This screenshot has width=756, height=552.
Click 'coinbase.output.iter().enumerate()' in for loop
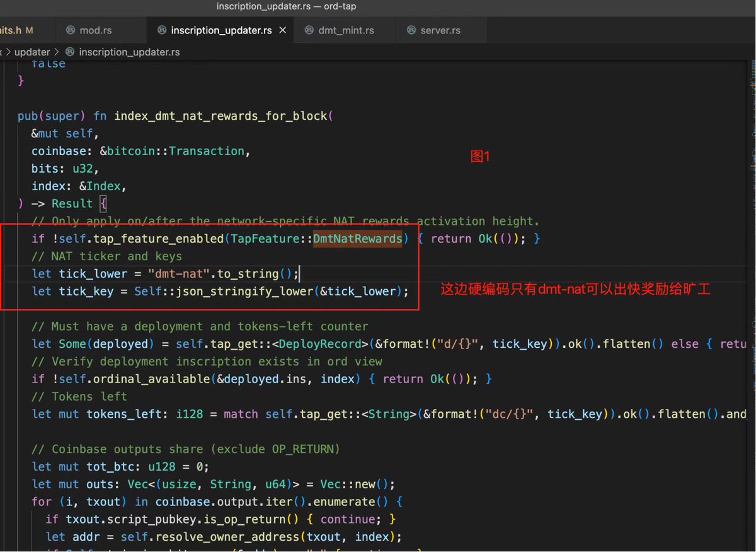[x=272, y=502]
